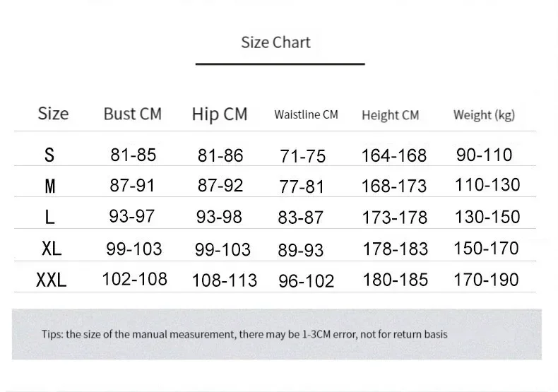558x392 pixels.
Task: Select the XXL size row label
Action: point(52,280)
